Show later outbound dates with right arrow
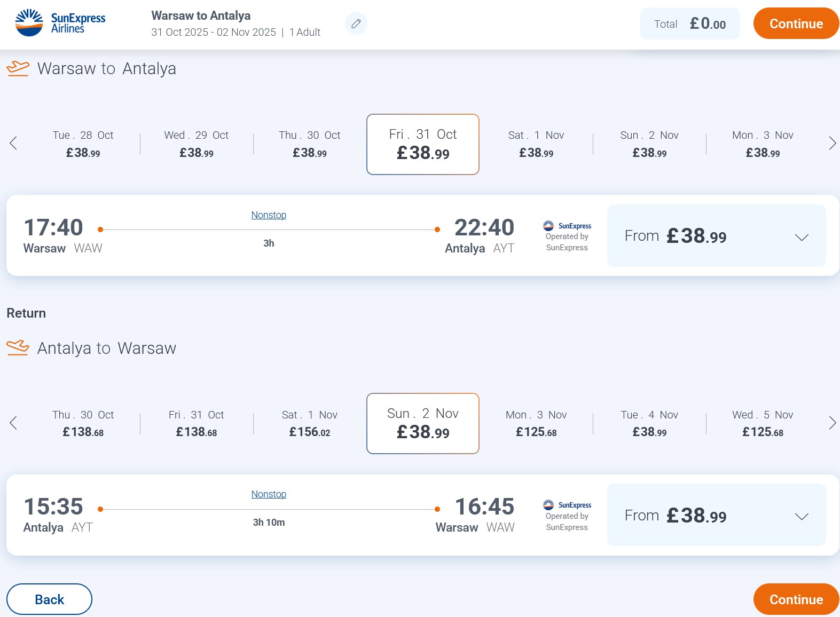The width and height of the screenshot is (840, 617). (832, 143)
